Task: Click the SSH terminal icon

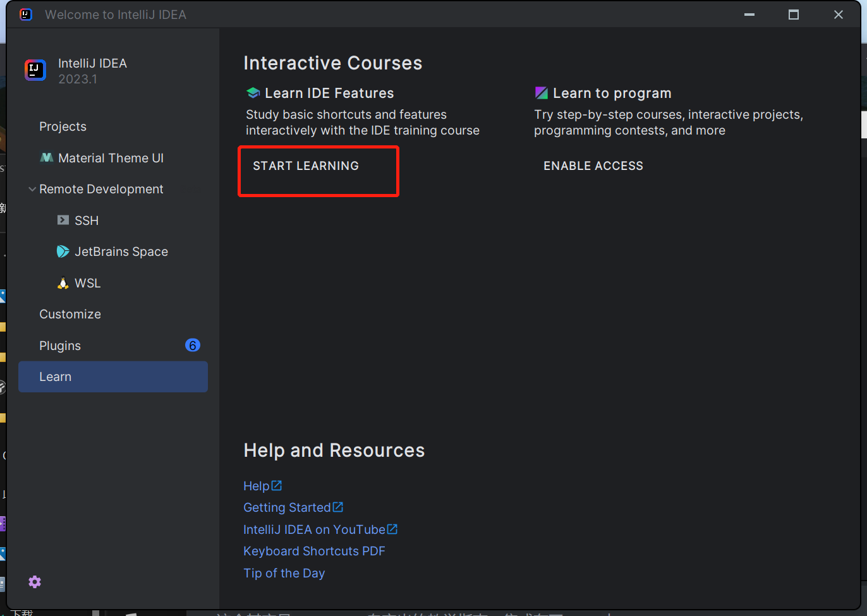Action: tap(63, 220)
